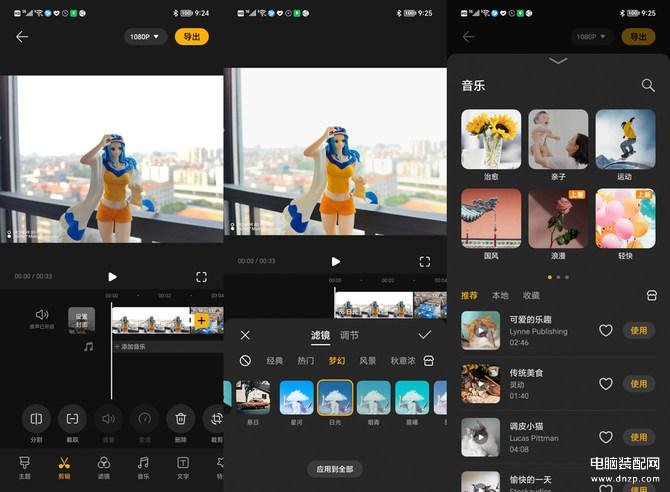Open the music store icon beside the tabs
The image size is (670, 492).
652,295
